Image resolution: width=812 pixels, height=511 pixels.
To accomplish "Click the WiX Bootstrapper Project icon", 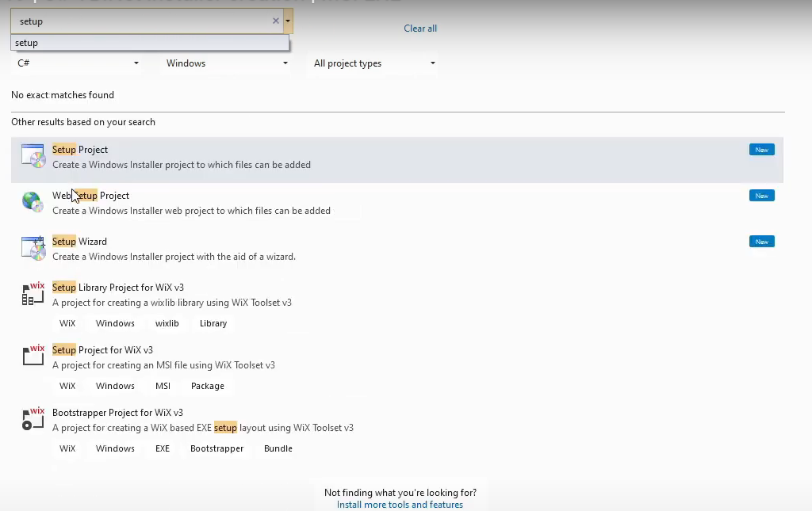I will pyautogui.click(x=33, y=419).
